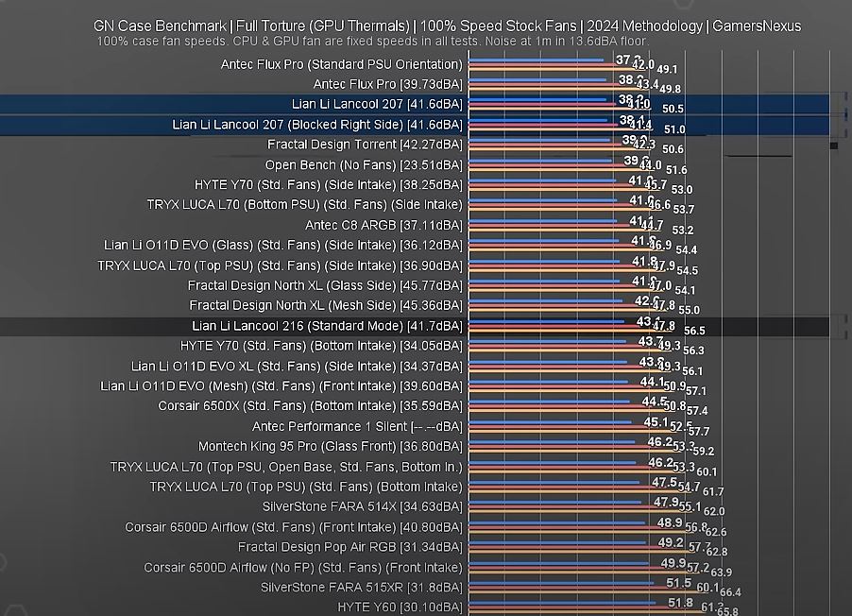Image resolution: width=852 pixels, height=616 pixels.
Task: Select the Fractal Design Torrent [42.27dBA] label
Action: coord(366,145)
